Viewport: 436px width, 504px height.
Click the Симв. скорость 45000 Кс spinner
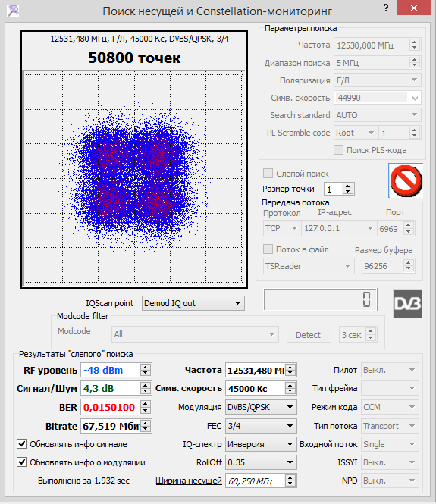tap(290, 389)
